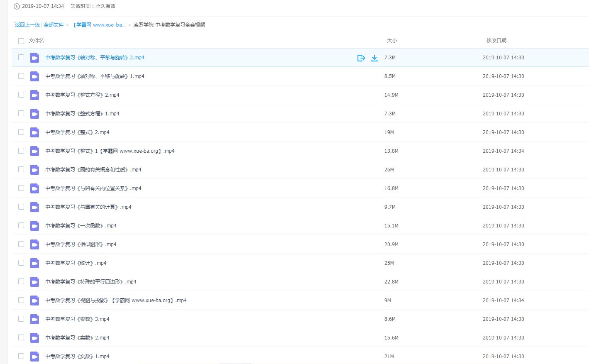
Task: Check the box for 特殊的平行四边形.mp4
Action: [x=21, y=281]
